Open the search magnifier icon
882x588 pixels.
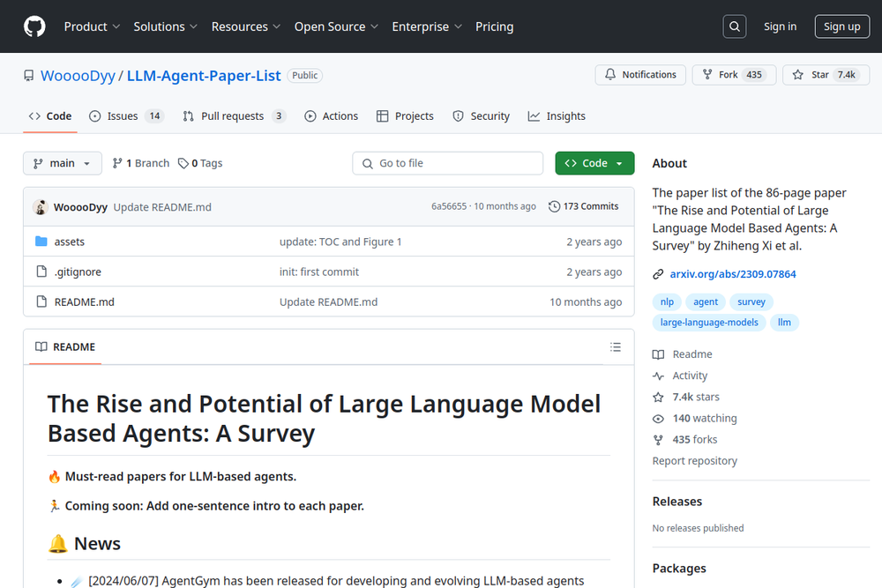[x=735, y=26]
